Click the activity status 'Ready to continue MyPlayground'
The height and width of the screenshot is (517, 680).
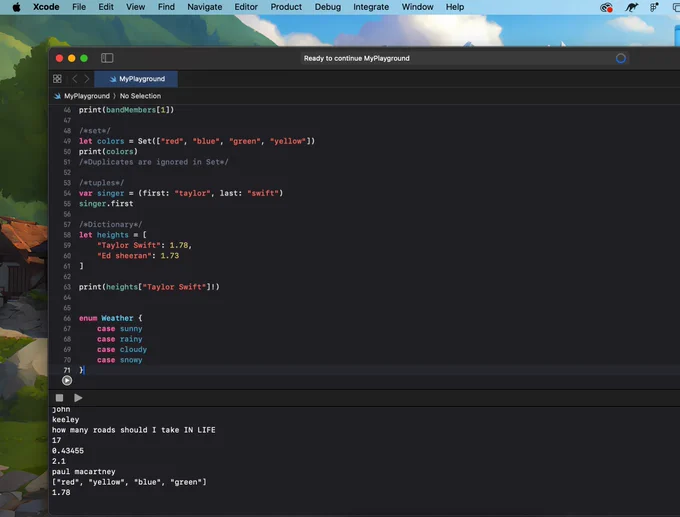click(356, 58)
